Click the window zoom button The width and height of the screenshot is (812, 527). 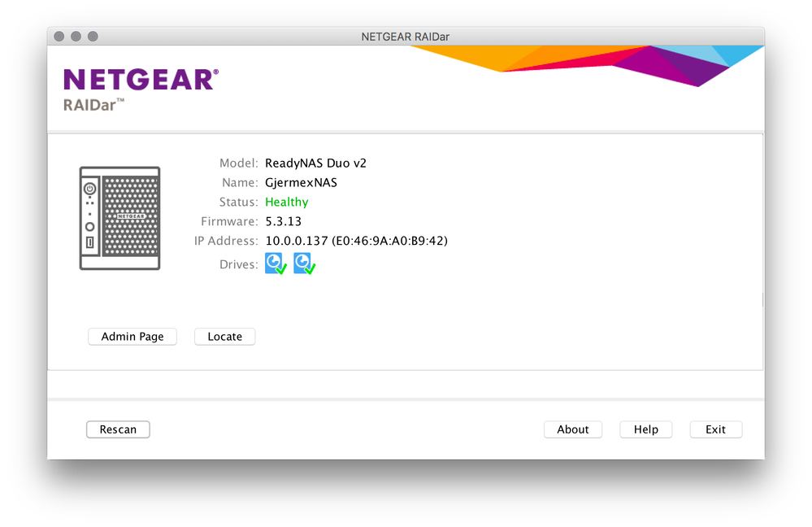tap(93, 37)
